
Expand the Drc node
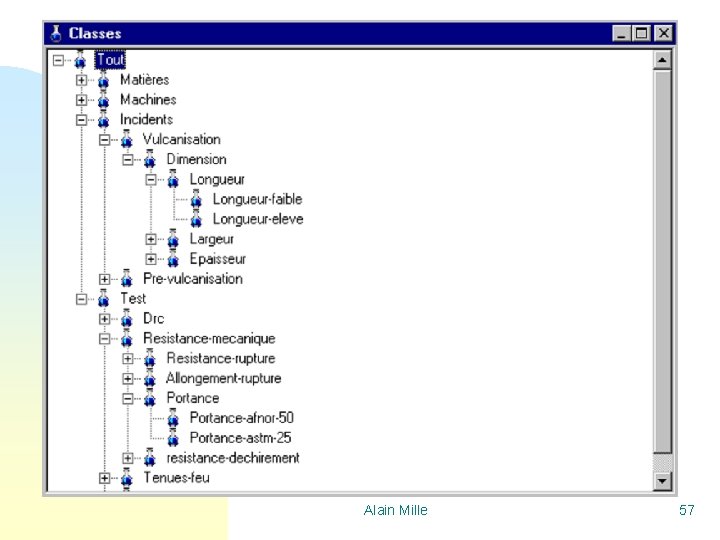[x=105, y=319]
